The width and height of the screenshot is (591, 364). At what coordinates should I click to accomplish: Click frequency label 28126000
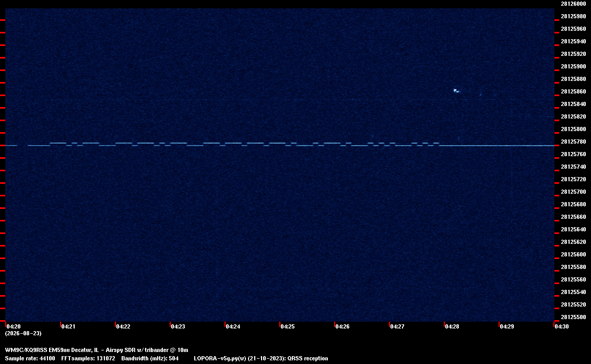pos(573,4)
